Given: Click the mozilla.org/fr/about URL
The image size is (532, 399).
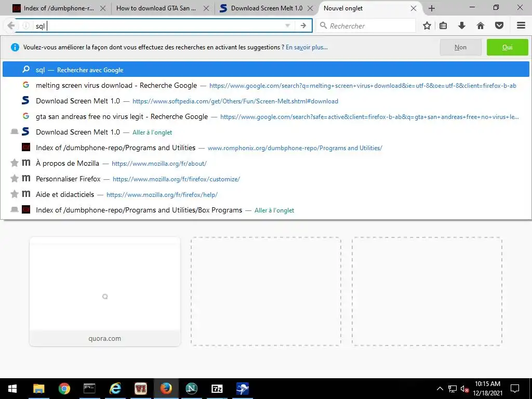Looking at the screenshot, I should pyautogui.click(x=159, y=164).
